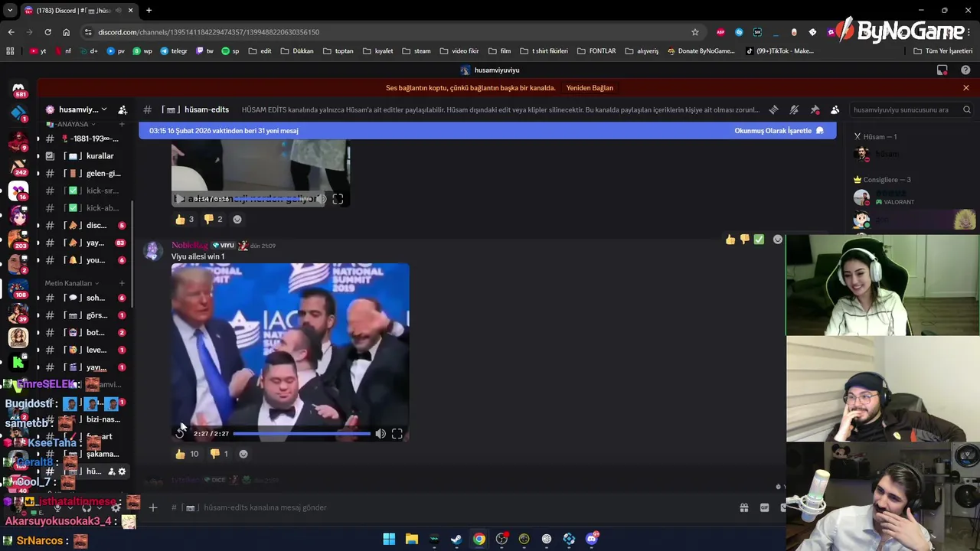This screenshot has height=551, width=980.
Task: Open Discord direct messages home icon
Action: [x=18, y=91]
